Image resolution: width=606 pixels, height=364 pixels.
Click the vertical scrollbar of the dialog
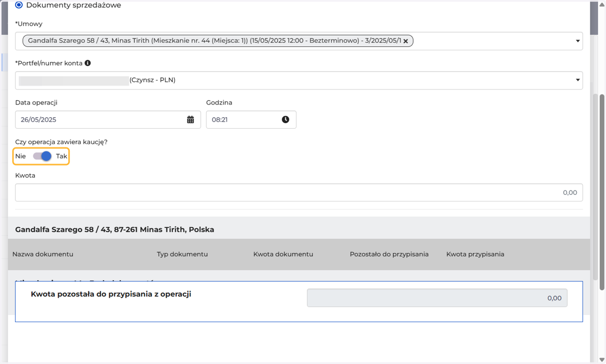601,192
